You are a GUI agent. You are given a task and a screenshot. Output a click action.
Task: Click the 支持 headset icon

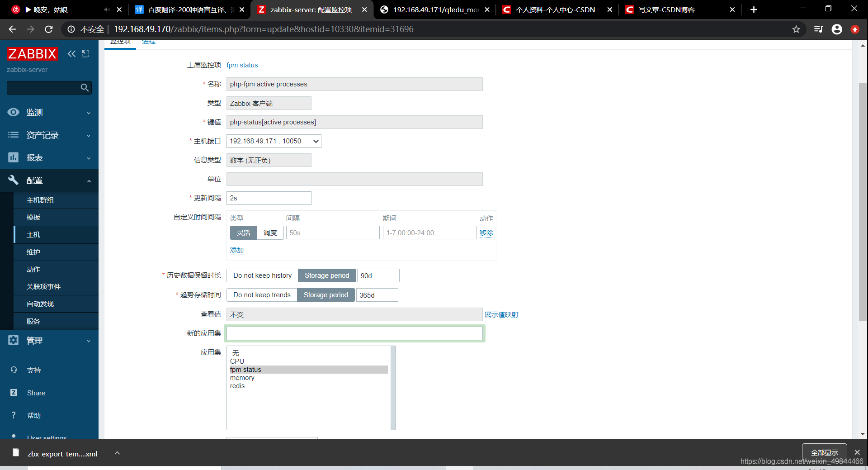pos(14,370)
